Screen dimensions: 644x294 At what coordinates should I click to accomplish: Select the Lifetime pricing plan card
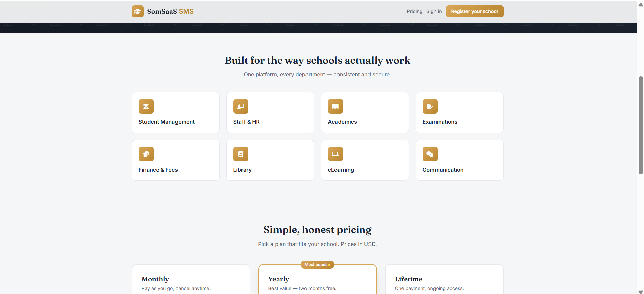(x=444, y=279)
